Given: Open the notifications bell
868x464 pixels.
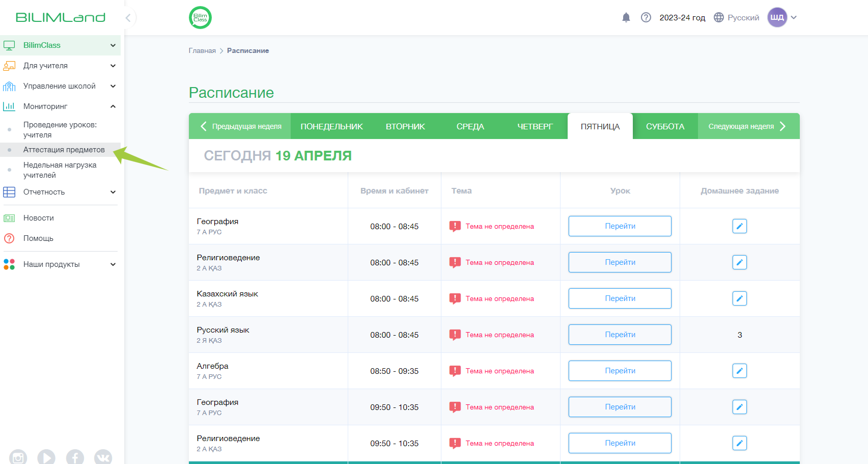Looking at the screenshot, I should (x=626, y=17).
